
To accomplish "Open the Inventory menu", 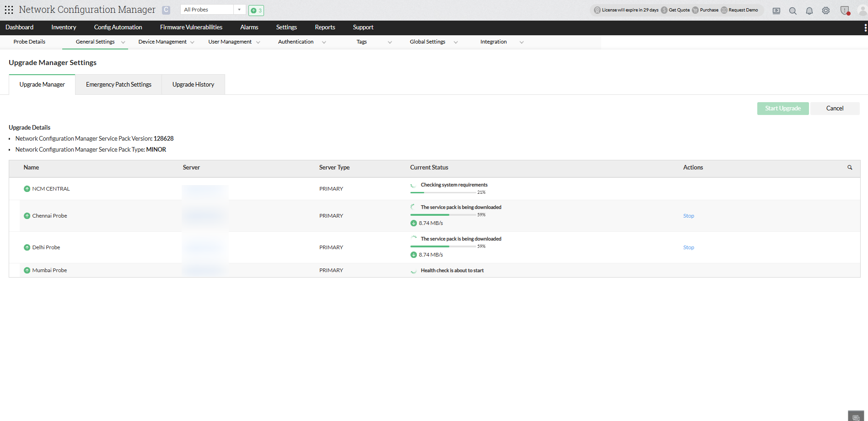I will click(64, 27).
